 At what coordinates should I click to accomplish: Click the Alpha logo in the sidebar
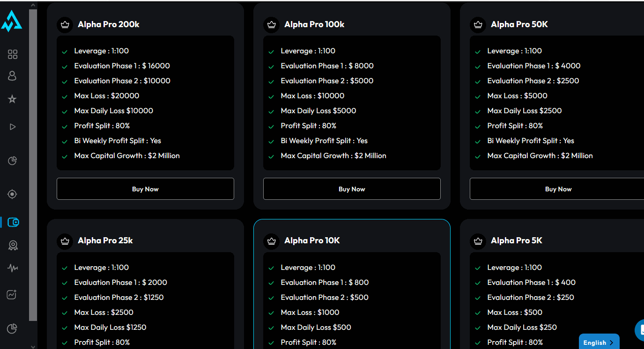pos(12,22)
